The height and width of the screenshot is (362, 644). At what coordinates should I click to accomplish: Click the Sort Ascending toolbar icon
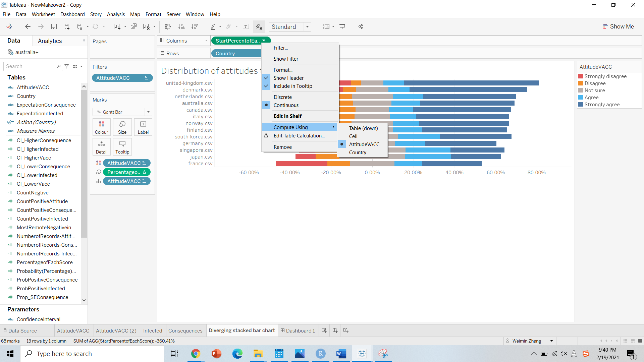point(181,26)
